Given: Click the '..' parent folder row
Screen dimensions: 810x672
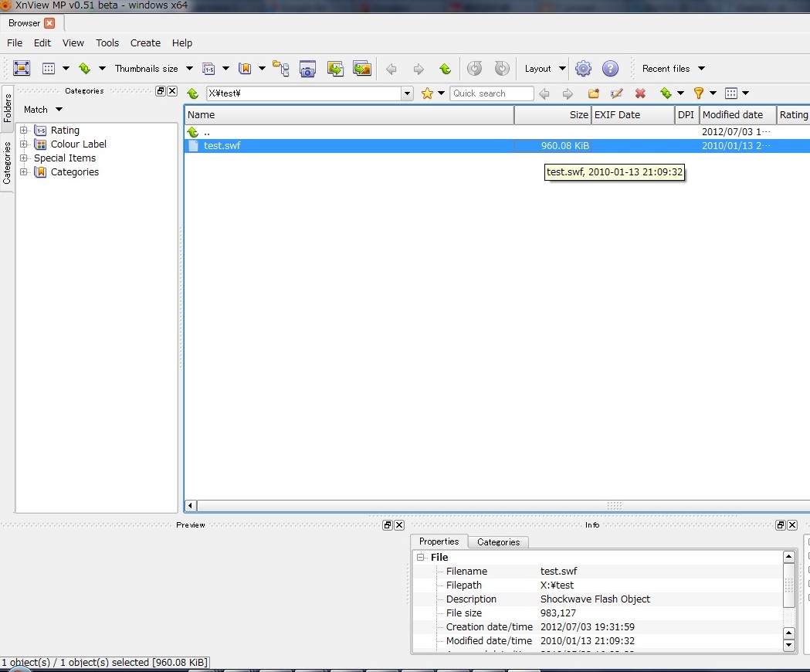Looking at the screenshot, I should [497, 132].
